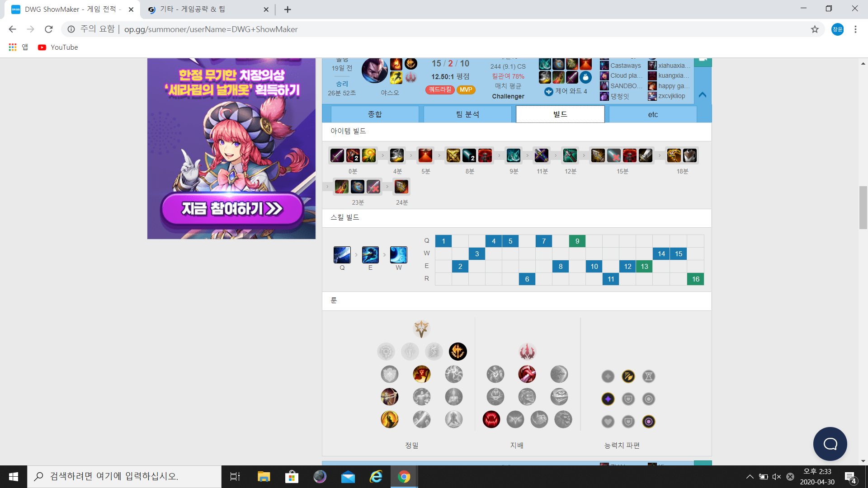Open the Castaways player profile link

click(625, 66)
